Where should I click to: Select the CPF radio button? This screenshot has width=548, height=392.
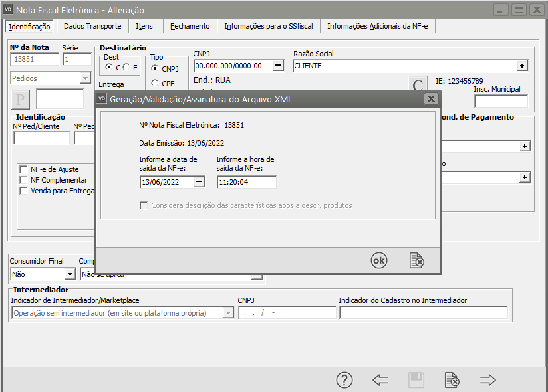pos(155,84)
